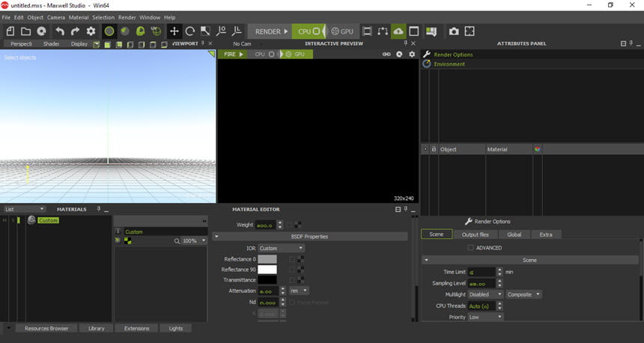Open the Multilight Disabled dropdown
The width and height of the screenshot is (644, 343).
pyautogui.click(x=485, y=294)
